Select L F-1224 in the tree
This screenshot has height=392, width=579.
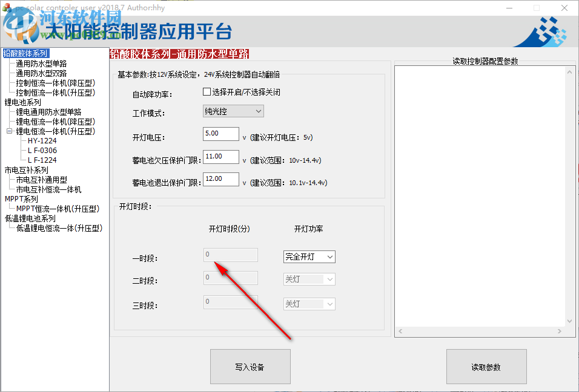coord(42,160)
